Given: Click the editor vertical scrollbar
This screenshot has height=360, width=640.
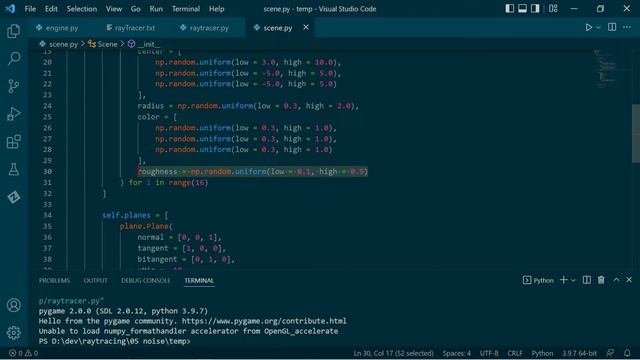Looking at the screenshot, I should (x=636, y=133).
